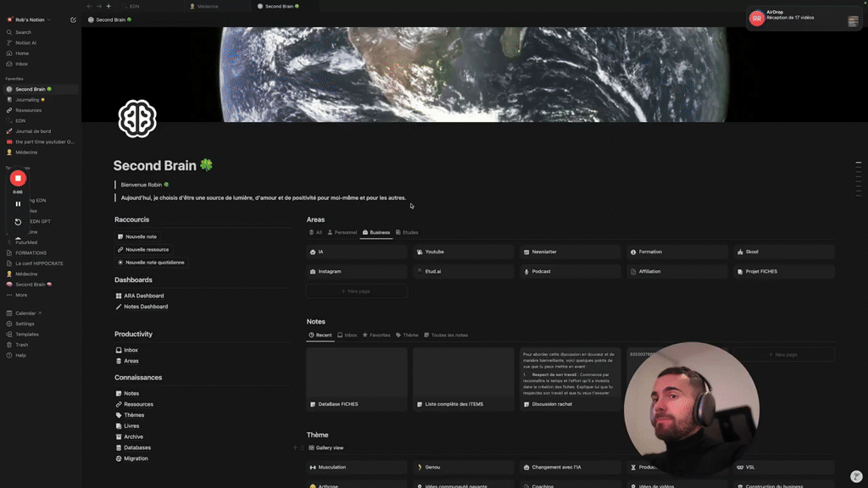
Task: Select the Etudes tab in Areas
Action: pyautogui.click(x=407, y=232)
